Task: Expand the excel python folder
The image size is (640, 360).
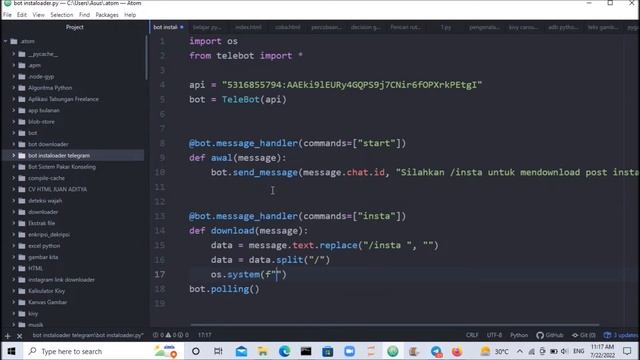Action: 13,246
